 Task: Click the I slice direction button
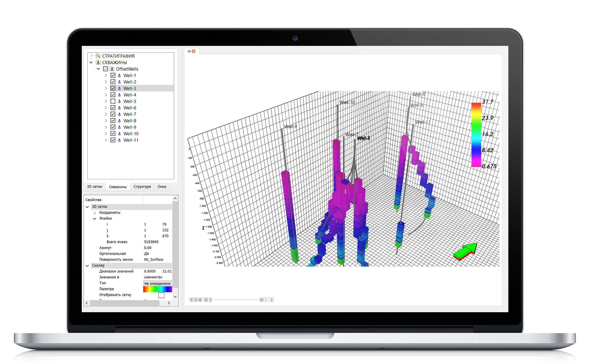pos(191,300)
